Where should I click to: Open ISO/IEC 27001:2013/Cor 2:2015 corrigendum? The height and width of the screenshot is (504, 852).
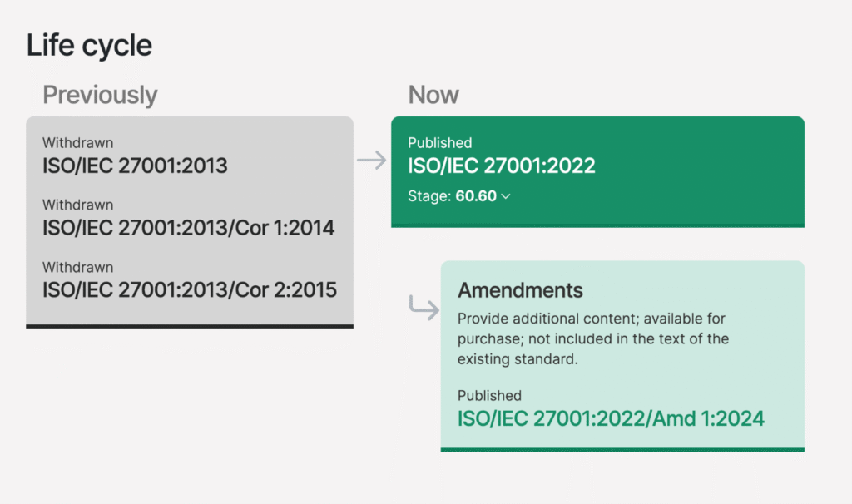tap(190, 290)
